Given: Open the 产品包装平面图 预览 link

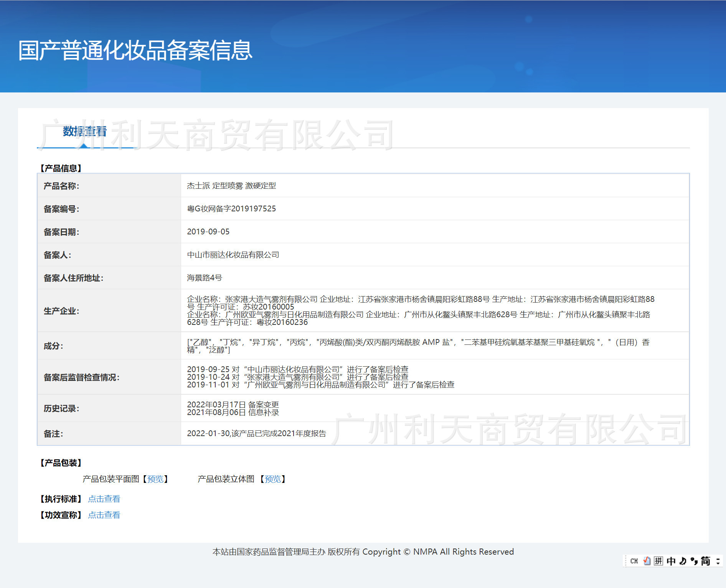Looking at the screenshot, I should (x=155, y=479).
